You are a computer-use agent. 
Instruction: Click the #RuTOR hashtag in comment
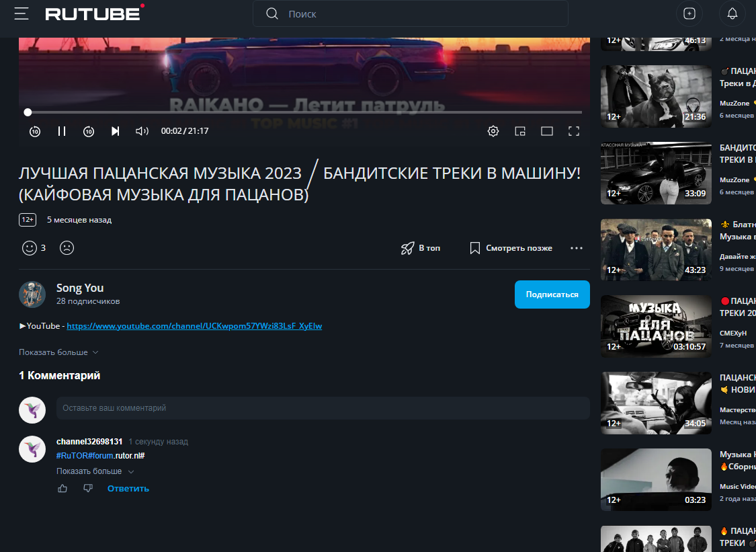(x=73, y=456)
